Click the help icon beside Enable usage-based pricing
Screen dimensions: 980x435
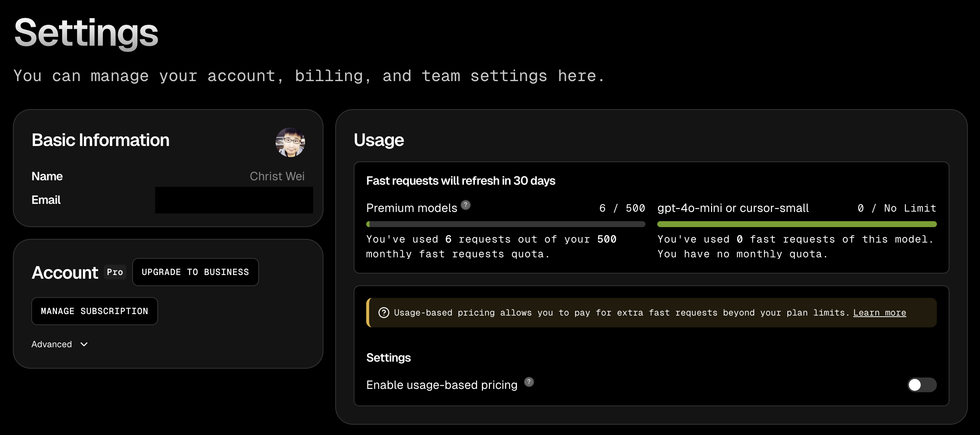(529, 382)
